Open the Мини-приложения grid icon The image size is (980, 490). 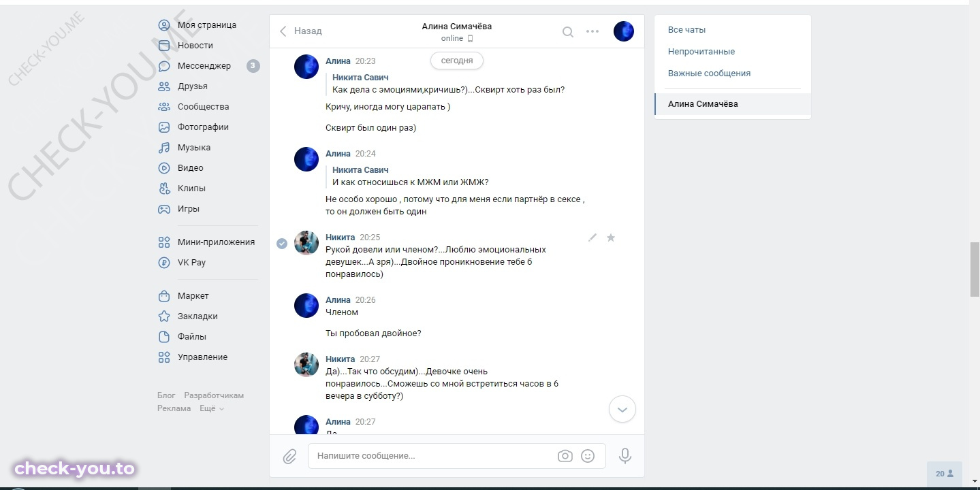163,242
